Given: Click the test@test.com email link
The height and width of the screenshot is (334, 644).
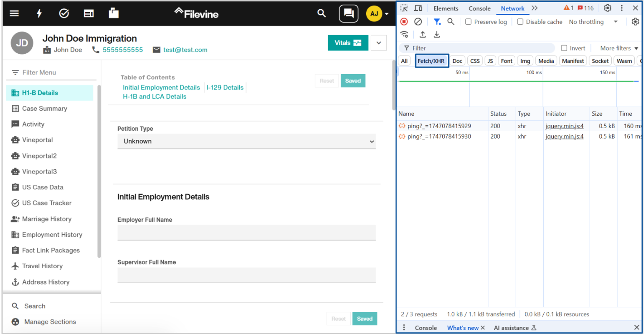Looking at the screenshot, I should pos(185,50).
